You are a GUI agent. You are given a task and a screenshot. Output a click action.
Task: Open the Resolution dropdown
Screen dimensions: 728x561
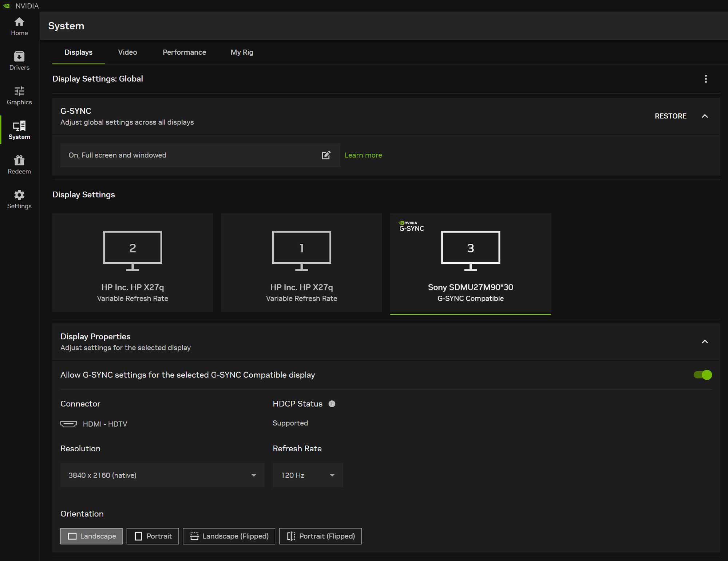(x=162, y=475)
